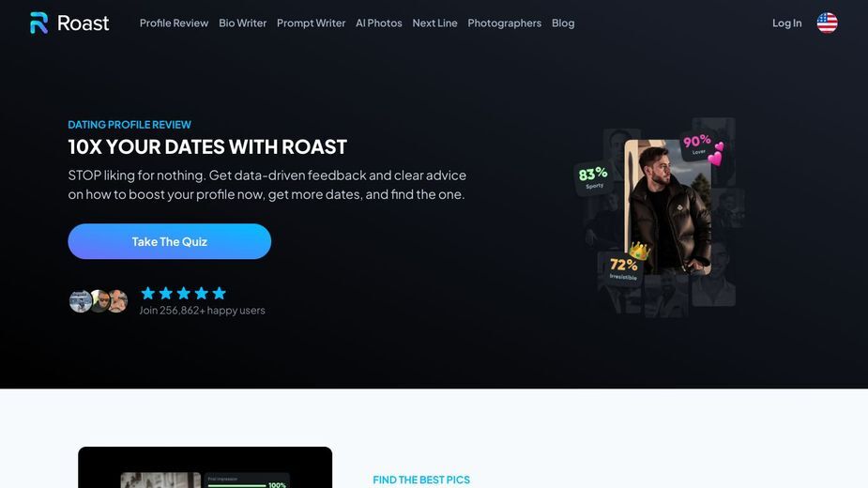The height and width of the screenshot is (488, 868).
Task: Select the first user avatar thumbnail
Action: click(81, 301)
